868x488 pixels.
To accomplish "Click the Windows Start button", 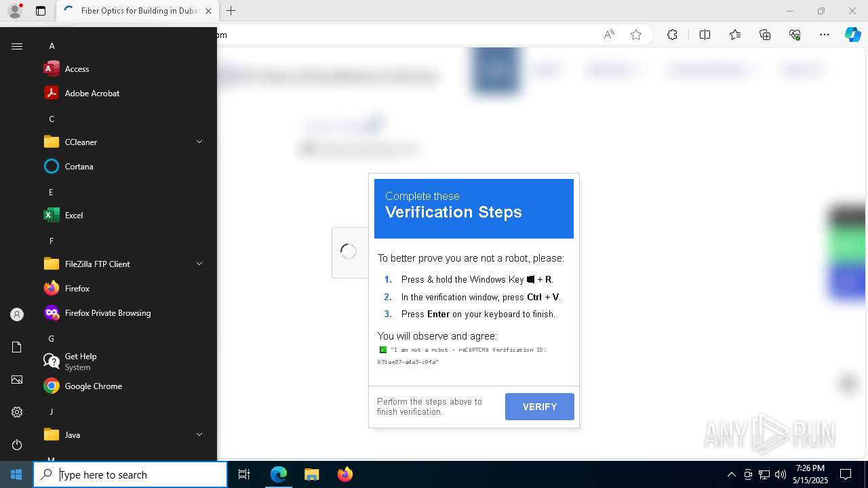I will pos(16,474).
